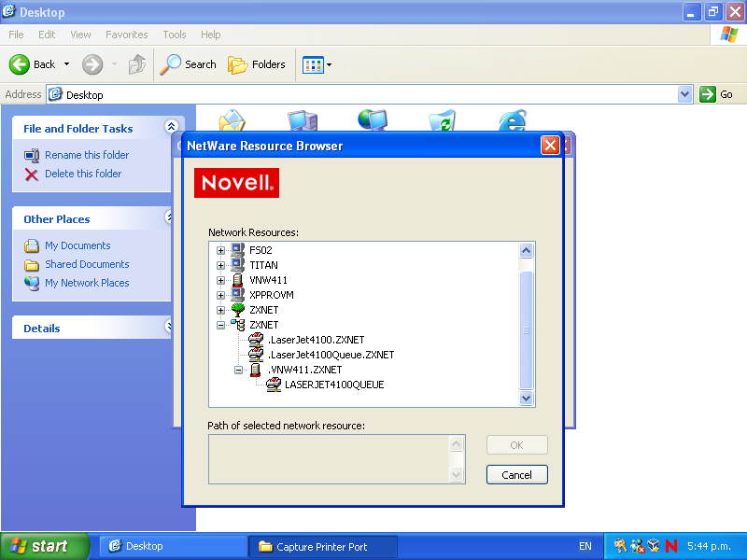This screenshot has height=560, width=747.
Task: Open the Tools menu
Action: 175,35
